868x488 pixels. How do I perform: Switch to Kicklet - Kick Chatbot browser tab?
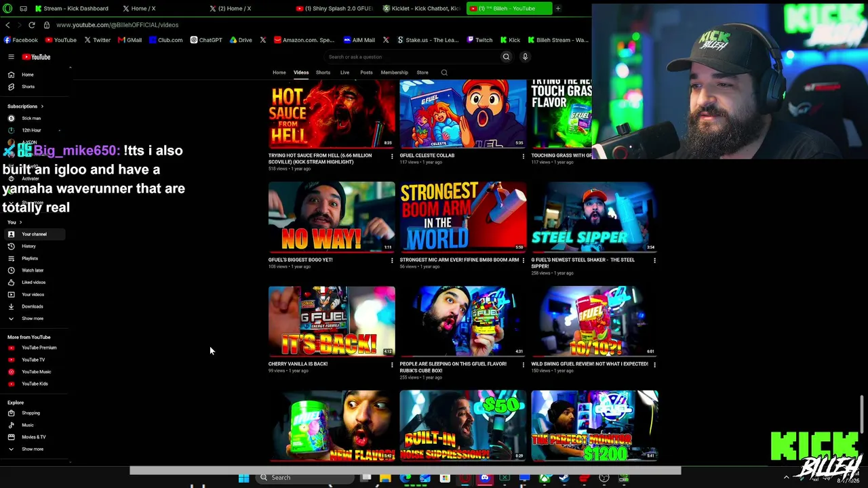421,9
